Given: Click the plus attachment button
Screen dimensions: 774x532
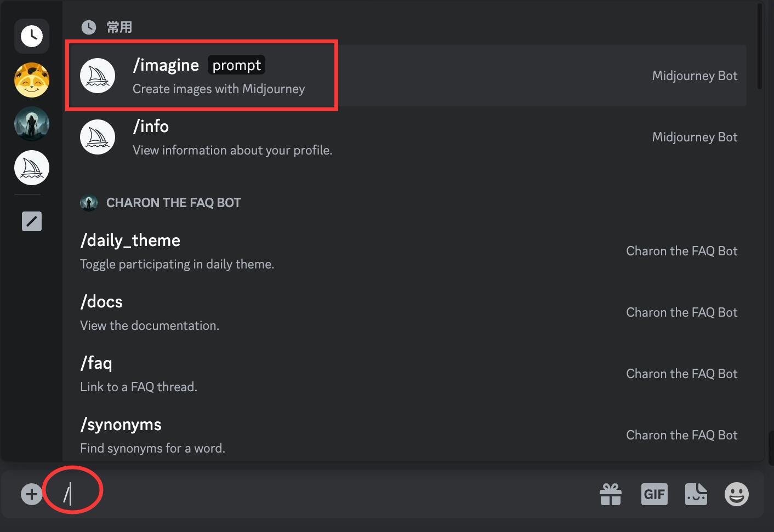Looking at the screenshot, I should (32, 494).
